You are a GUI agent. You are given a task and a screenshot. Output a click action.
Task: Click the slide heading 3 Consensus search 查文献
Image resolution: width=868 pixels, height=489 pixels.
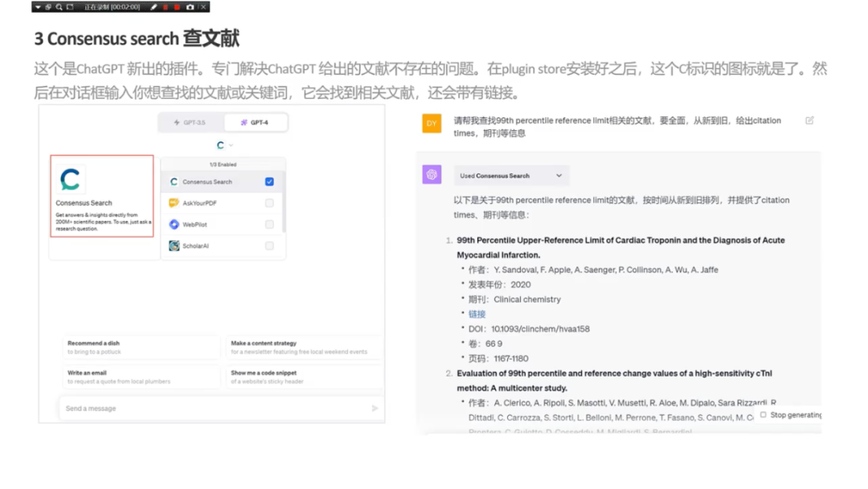tap(137, 39)
